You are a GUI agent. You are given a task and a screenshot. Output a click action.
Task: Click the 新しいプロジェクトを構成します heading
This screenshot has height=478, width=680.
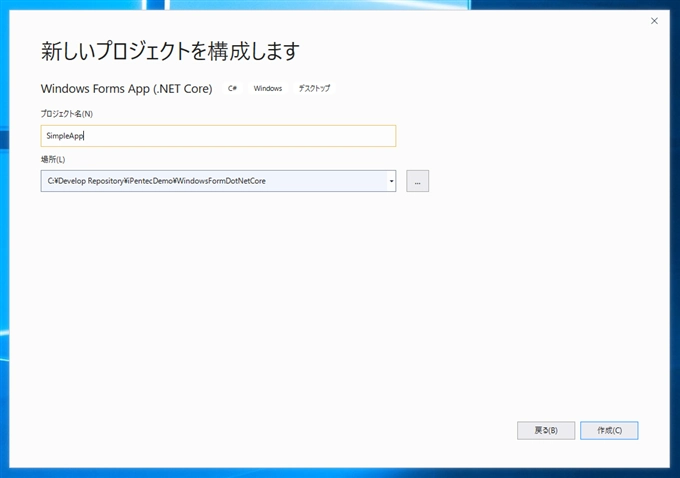[x=170, y=49]
